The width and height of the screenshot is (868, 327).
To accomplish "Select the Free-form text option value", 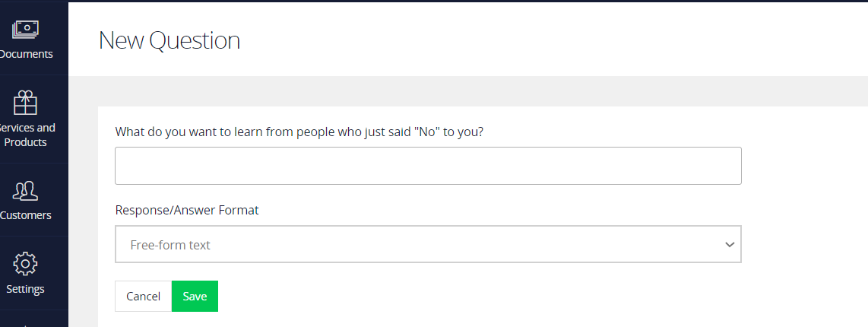I will [x=170, y=245].
